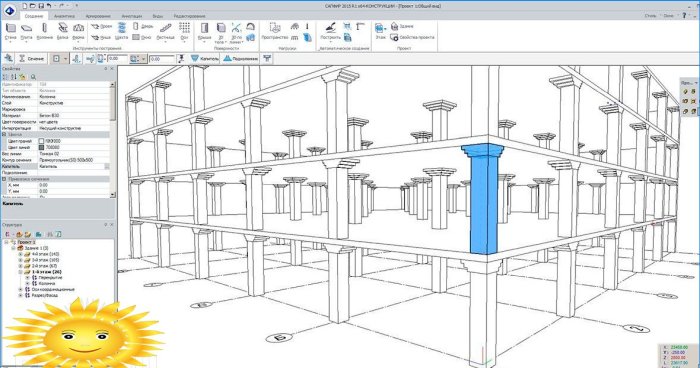
Task: Open the Аннотации ribbon tab
Action: 132,16
